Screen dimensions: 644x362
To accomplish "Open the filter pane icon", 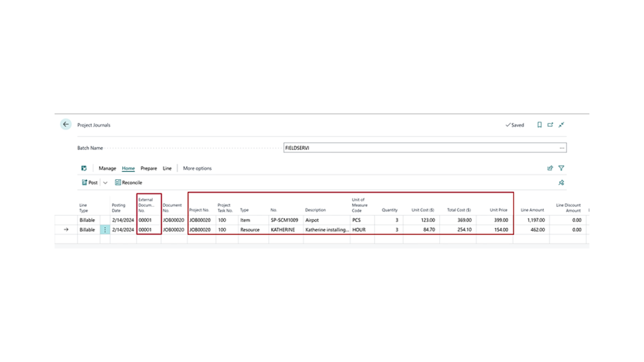I will [x=561, y=168].
